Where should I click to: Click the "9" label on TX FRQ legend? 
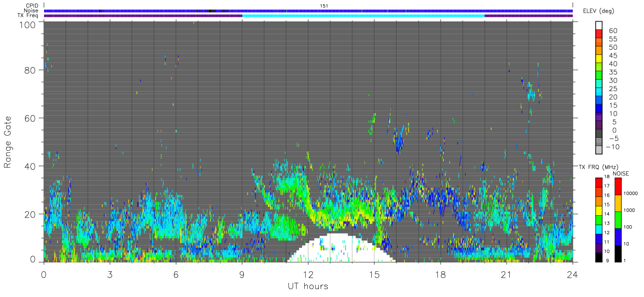pos(607,260)
